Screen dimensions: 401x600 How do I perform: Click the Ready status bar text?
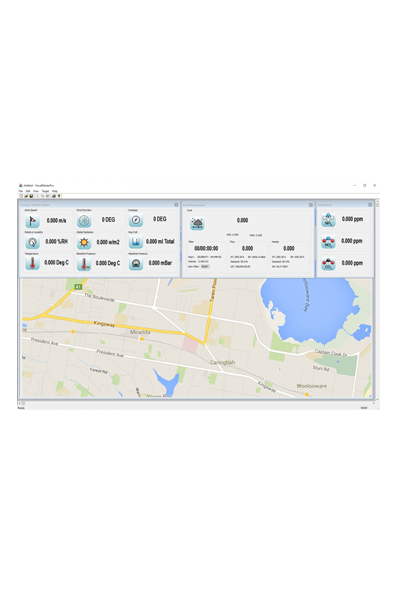pyautogui.click(x=21, y=408)
